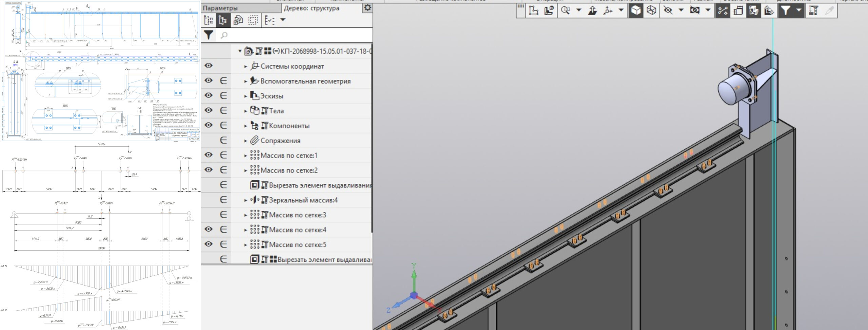
Task: Open dropdown next to orientation axes icon
Action: (x=621, y=10)
